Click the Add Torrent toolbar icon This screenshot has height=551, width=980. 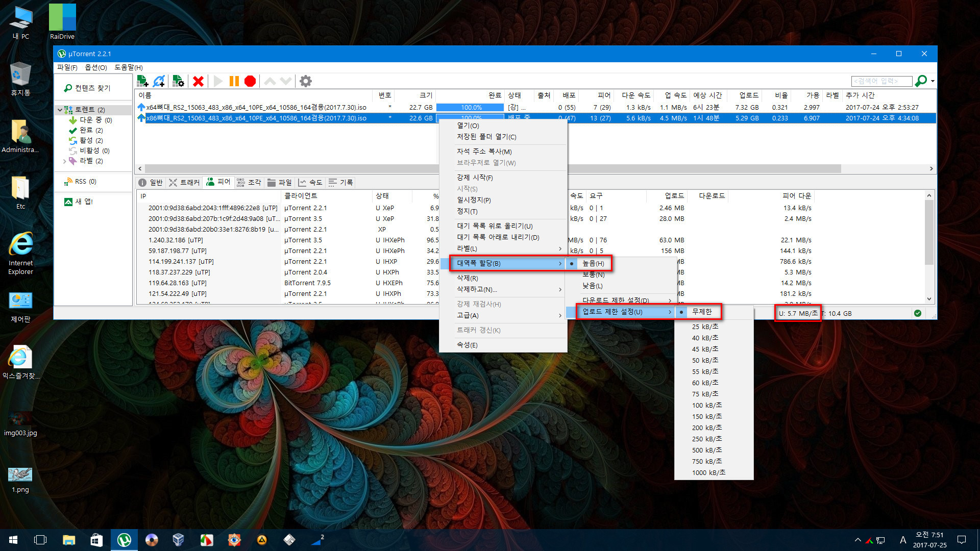coord(142,81)
